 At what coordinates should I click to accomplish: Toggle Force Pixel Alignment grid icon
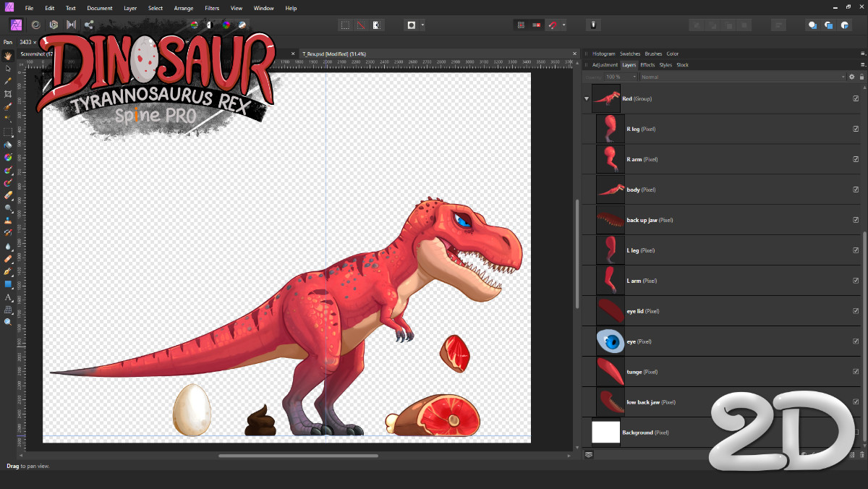click(520, 25)
